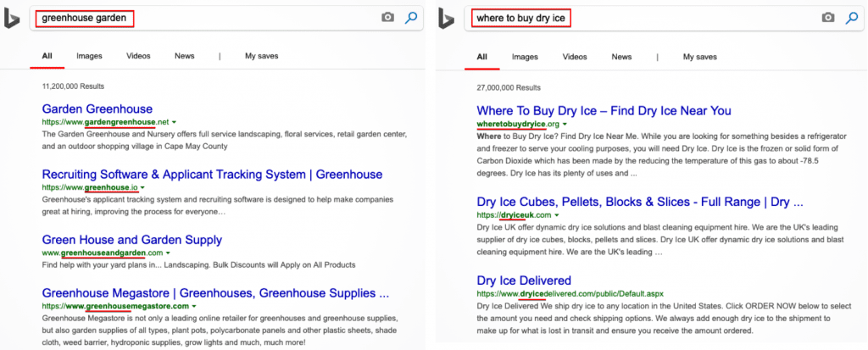Image resolution: width=868 pixels, height=350 pixels.
Task: Open camera image search in the dry ice bar
Action: (827, 18)
